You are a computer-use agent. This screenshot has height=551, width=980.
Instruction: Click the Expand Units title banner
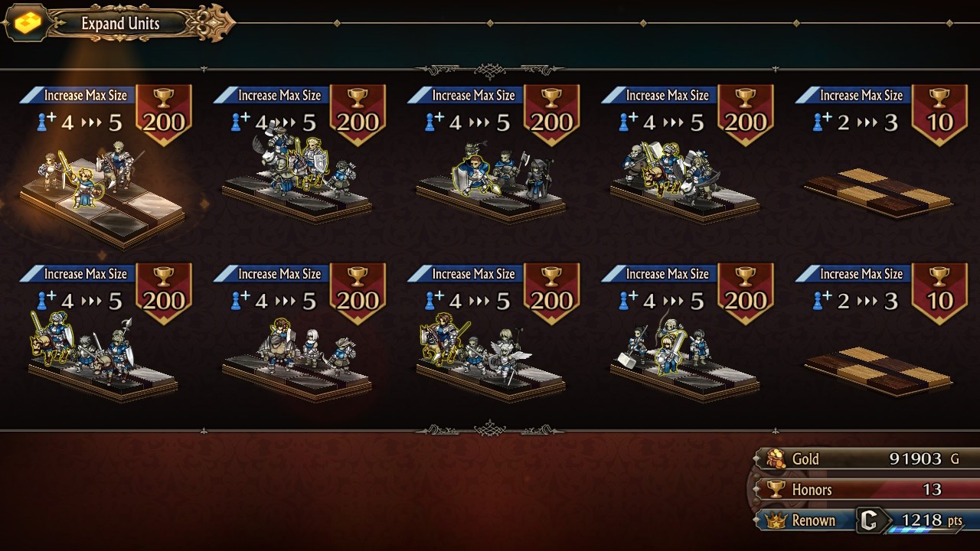120,23
